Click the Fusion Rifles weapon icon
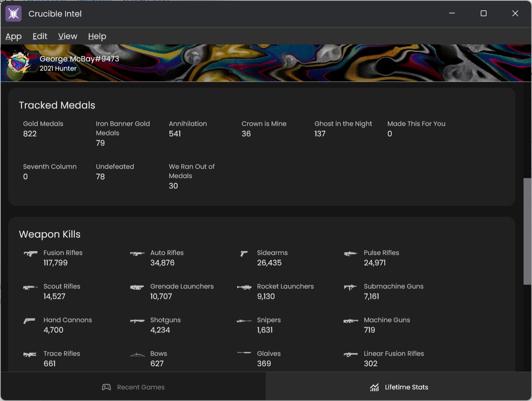 click(31, 254)
